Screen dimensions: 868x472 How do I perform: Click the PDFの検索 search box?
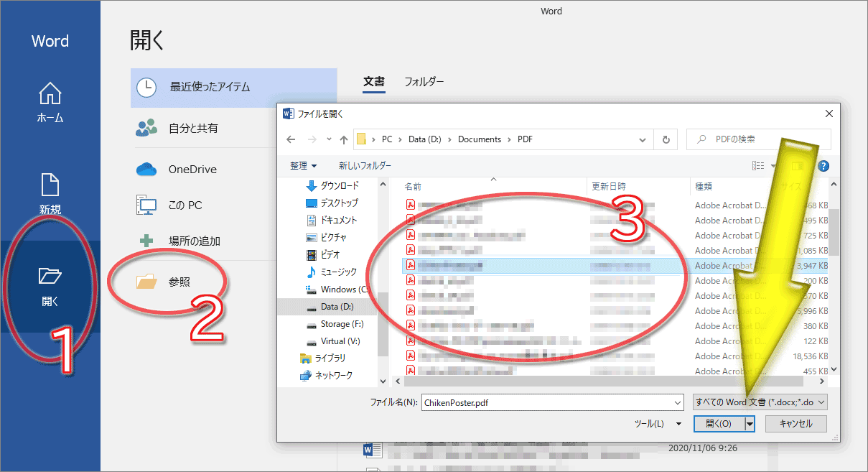click(x=759, y=139)
